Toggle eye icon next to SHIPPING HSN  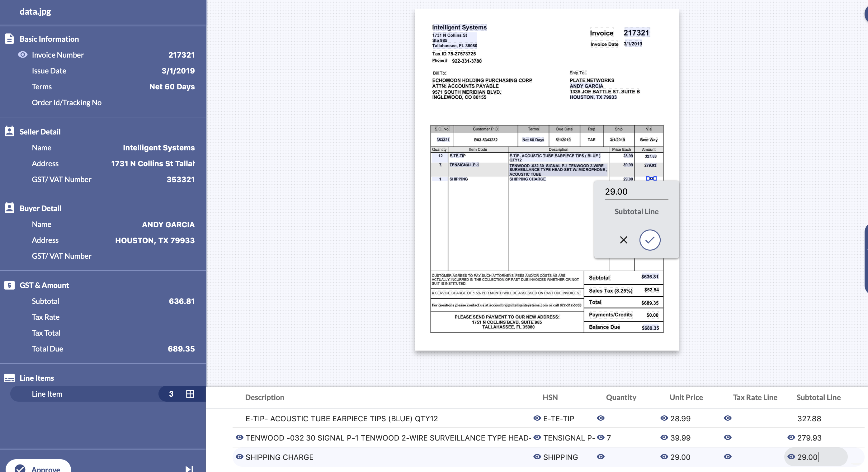point(537,457)
